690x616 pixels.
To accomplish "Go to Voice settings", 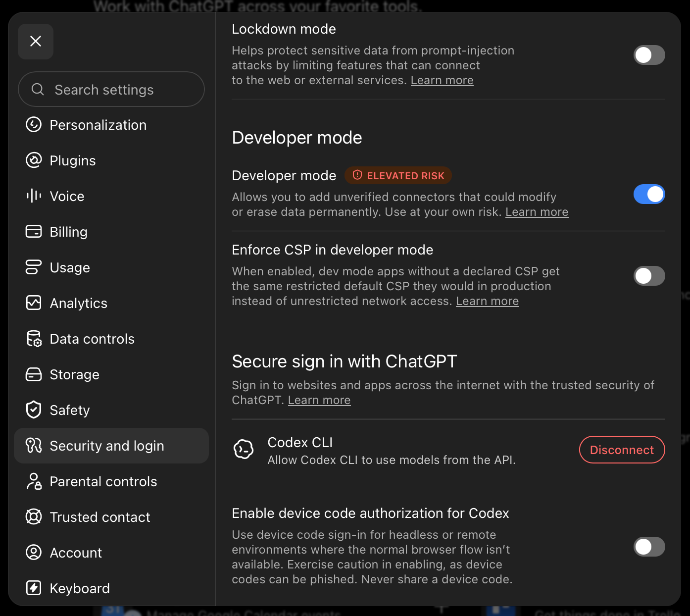I will (x=111, y=196).
